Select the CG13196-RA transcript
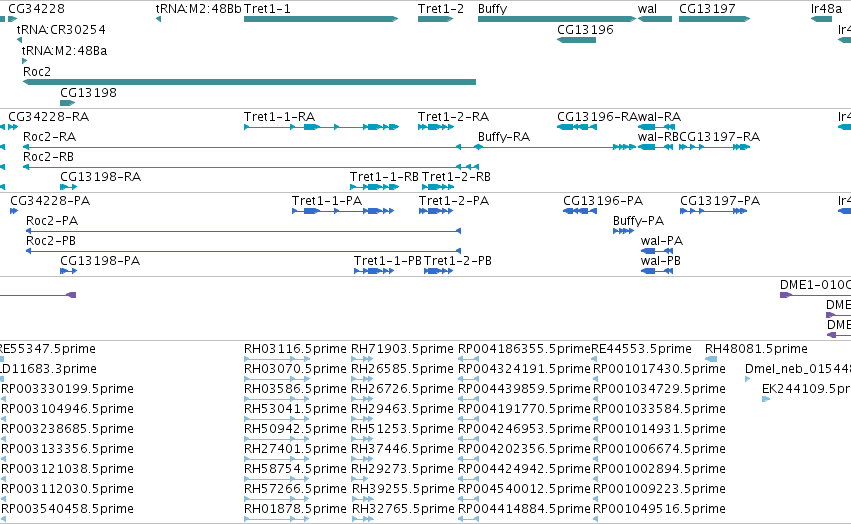The width and height of the screenshot is (851, 524). click(577, 127)
